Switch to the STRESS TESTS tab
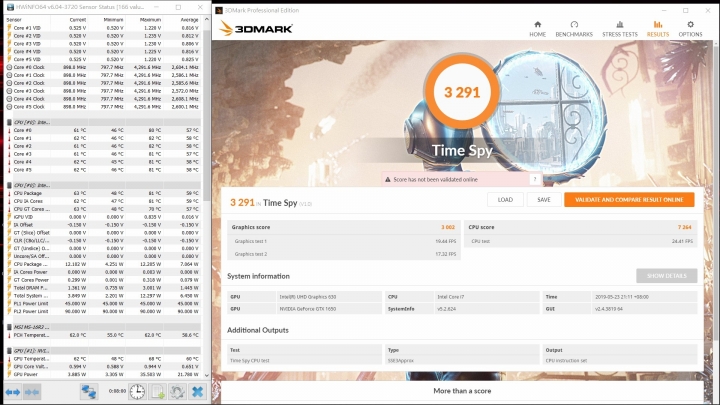This screenshot has height=405, width=720. (620, 29)
